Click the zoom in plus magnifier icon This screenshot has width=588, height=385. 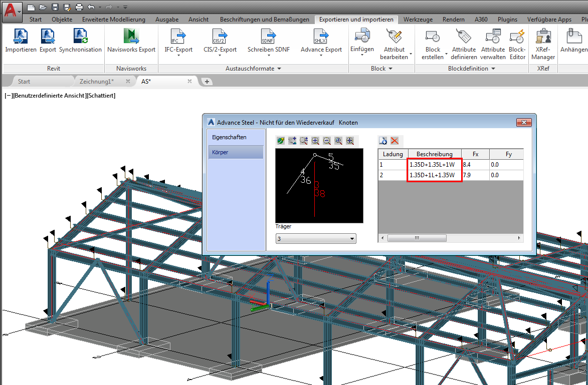[x=315, y=141]
